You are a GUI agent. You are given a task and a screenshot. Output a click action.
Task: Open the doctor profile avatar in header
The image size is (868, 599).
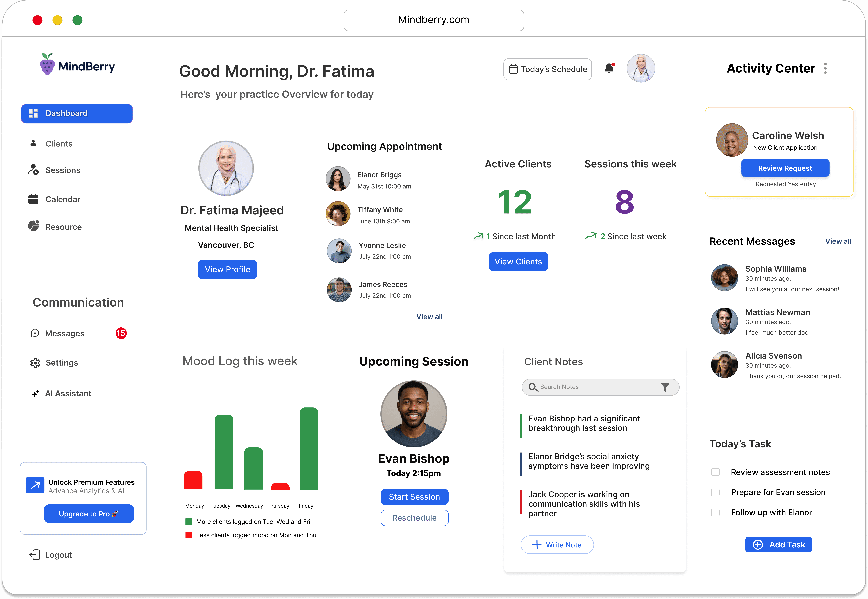click(641, 68)
